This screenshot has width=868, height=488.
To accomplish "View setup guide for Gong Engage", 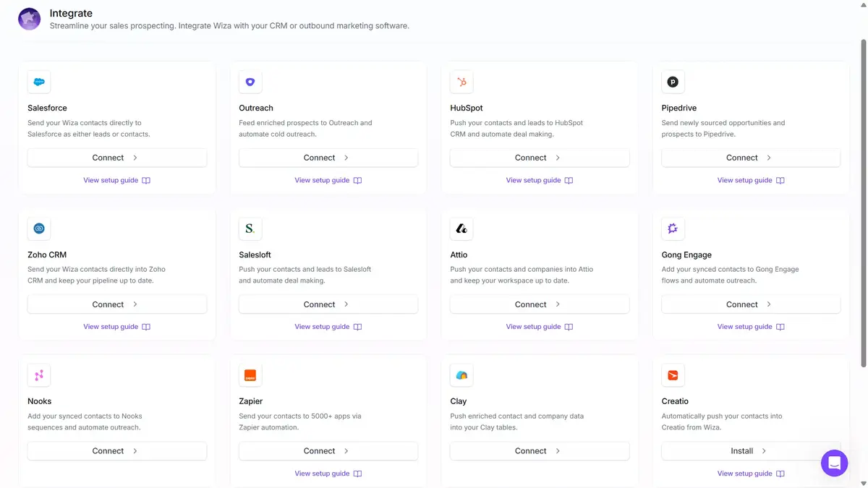I will pyautogui.click(x=751, y=327).
